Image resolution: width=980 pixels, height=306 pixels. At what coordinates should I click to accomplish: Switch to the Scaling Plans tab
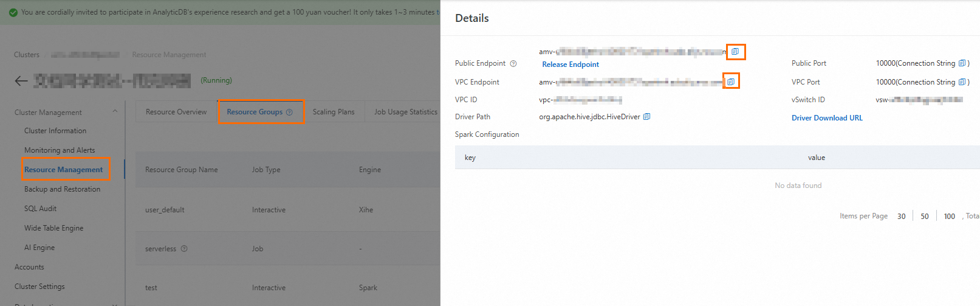point(334,112)
